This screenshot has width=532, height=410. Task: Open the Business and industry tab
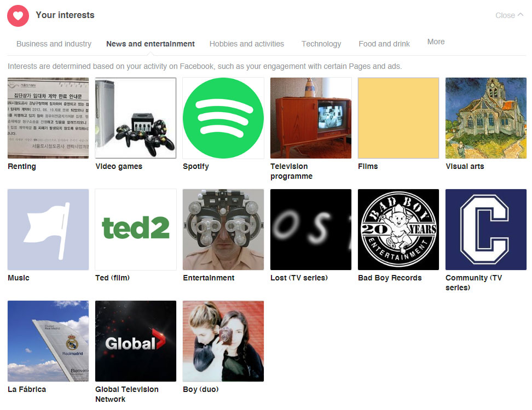54,44
